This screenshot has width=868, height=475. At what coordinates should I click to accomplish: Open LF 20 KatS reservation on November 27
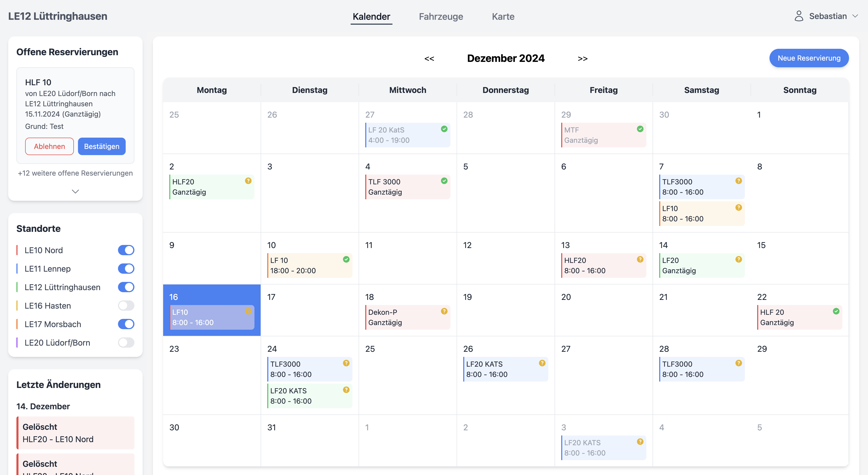(408, 135)
